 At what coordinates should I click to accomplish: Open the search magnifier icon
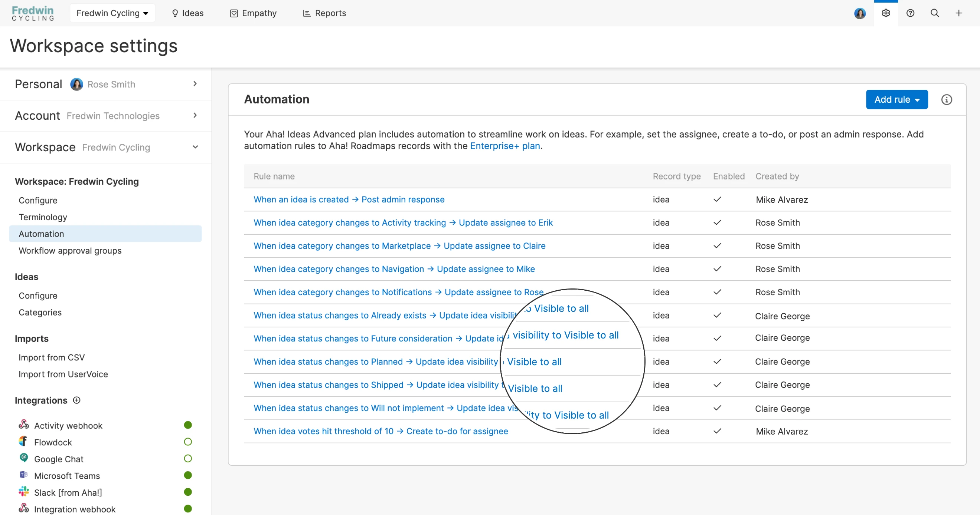(934, 13)
